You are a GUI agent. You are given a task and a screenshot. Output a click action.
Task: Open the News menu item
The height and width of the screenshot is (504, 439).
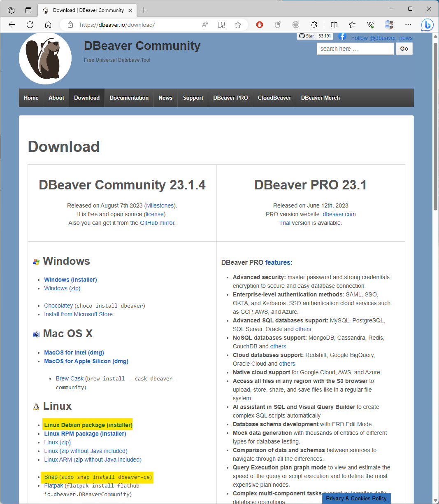(x=165, y=98)
